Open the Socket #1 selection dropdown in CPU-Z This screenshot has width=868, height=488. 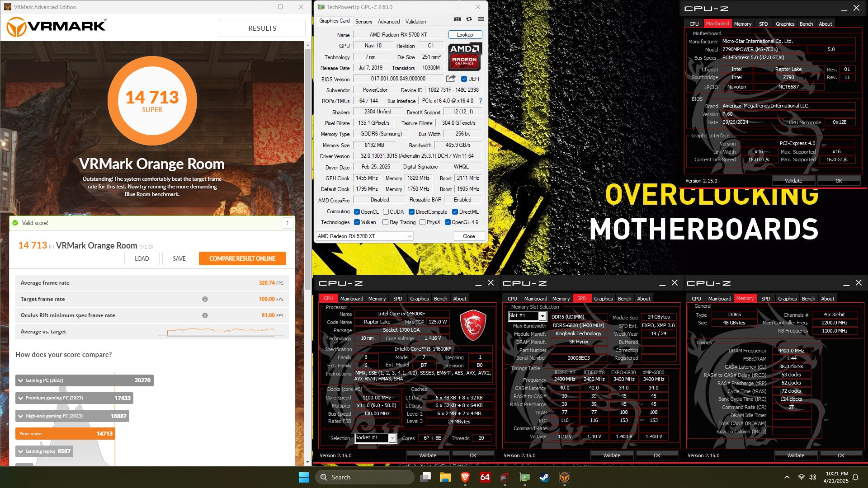click(375, 438)
